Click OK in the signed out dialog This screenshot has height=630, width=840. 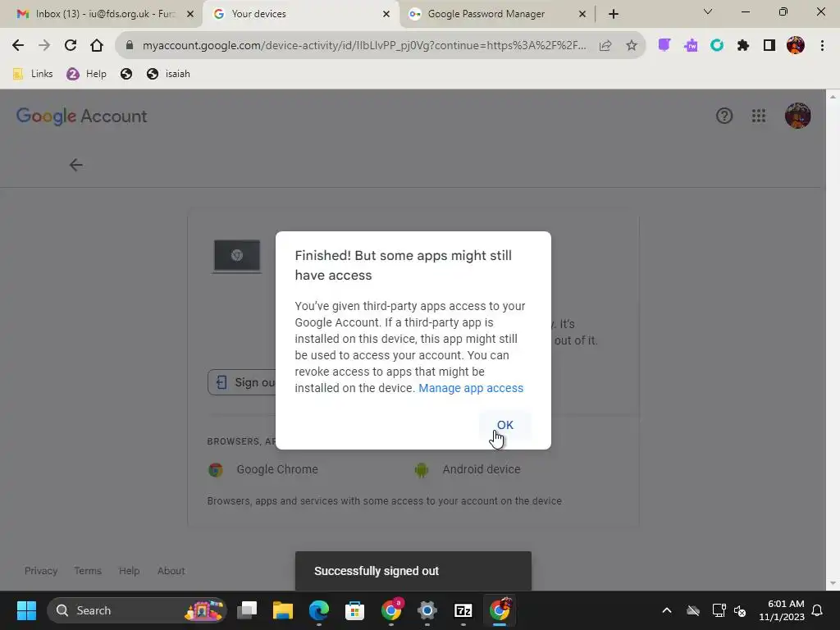click(504, 425)
